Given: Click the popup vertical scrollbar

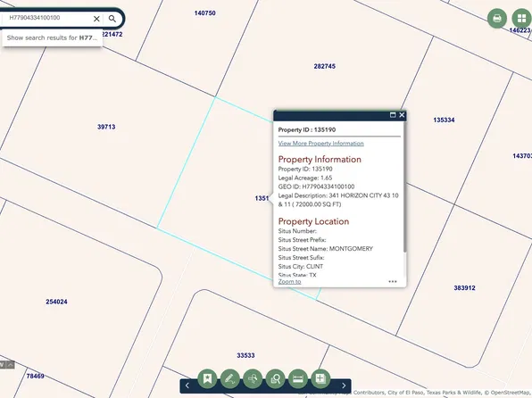Looking at the screenshot, I should 404,187.
